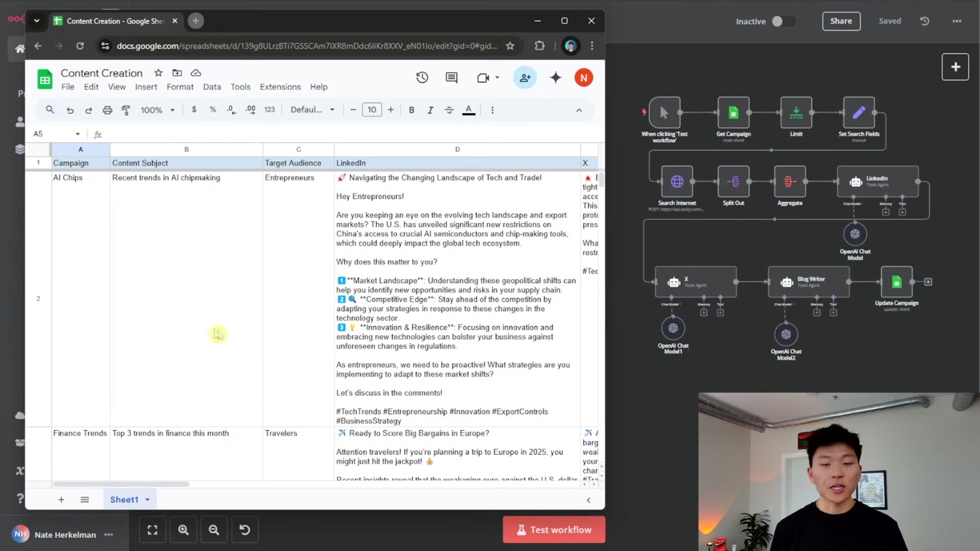Star the Content Creation document

(158, 73)
